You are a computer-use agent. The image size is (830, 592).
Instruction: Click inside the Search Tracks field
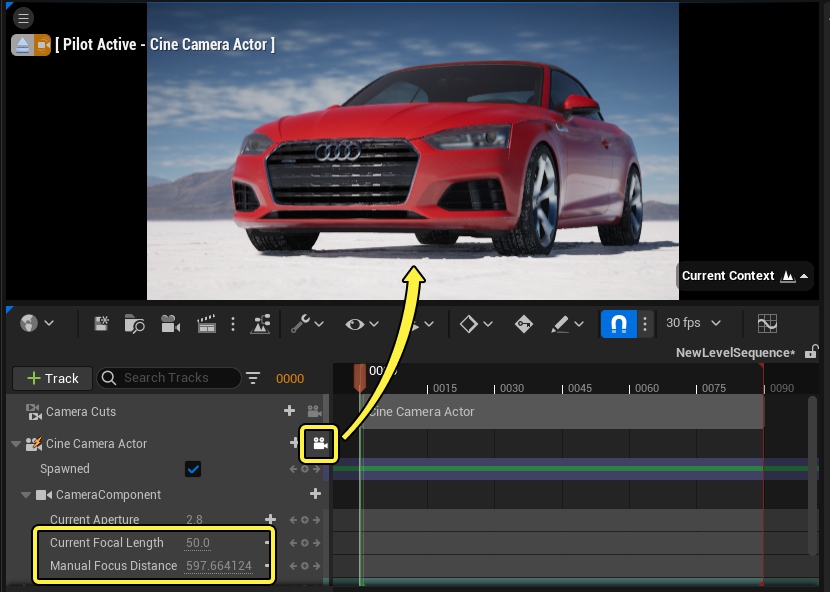[x=170, y=378]
